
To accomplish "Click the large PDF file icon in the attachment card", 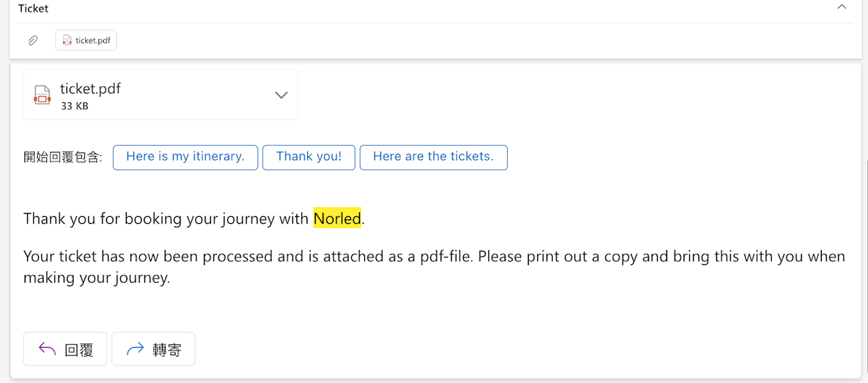I will click(x=42, y=95).
